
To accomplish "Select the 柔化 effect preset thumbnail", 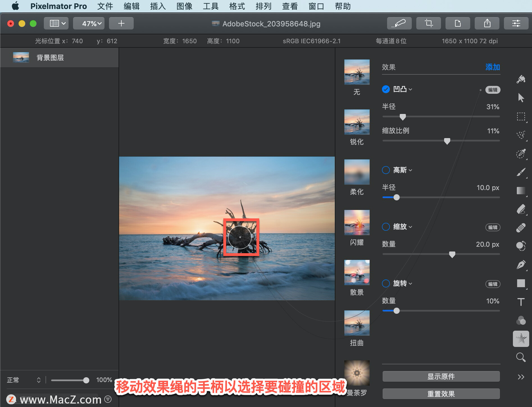I will tap(357, 172).
